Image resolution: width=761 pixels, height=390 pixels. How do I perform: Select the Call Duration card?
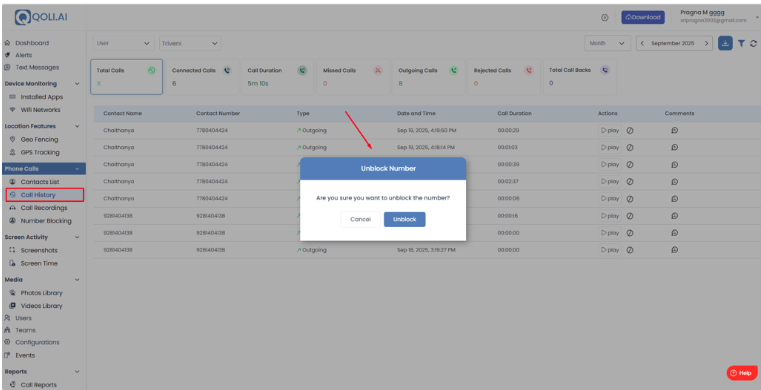click(x=277, y=77)
